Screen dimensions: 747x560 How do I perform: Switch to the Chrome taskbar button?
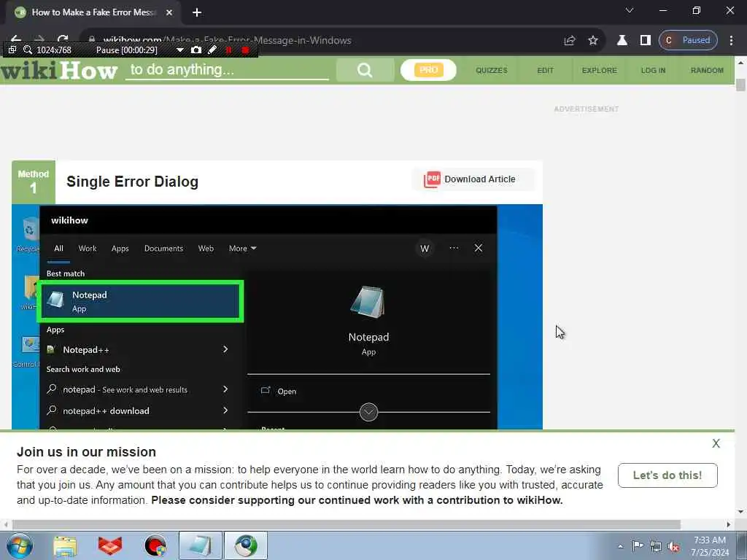[x=246, y=545]
